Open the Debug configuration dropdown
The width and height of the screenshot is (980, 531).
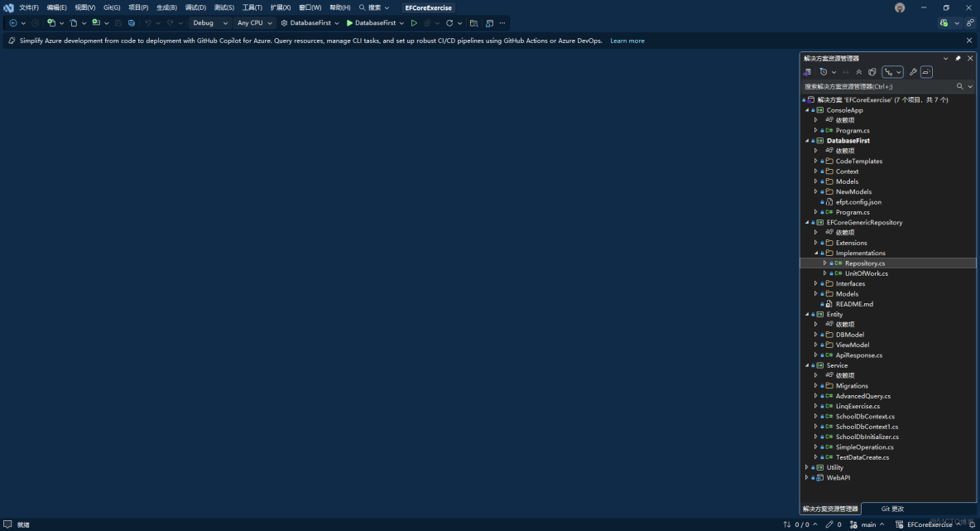click(209, 23)
